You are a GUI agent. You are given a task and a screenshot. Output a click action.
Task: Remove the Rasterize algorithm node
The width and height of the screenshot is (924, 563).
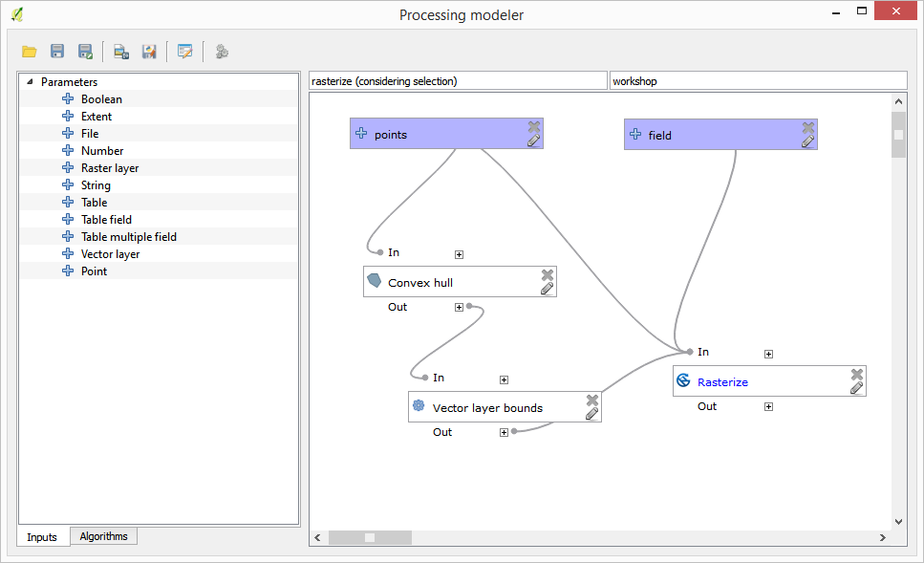pos(857,374)
